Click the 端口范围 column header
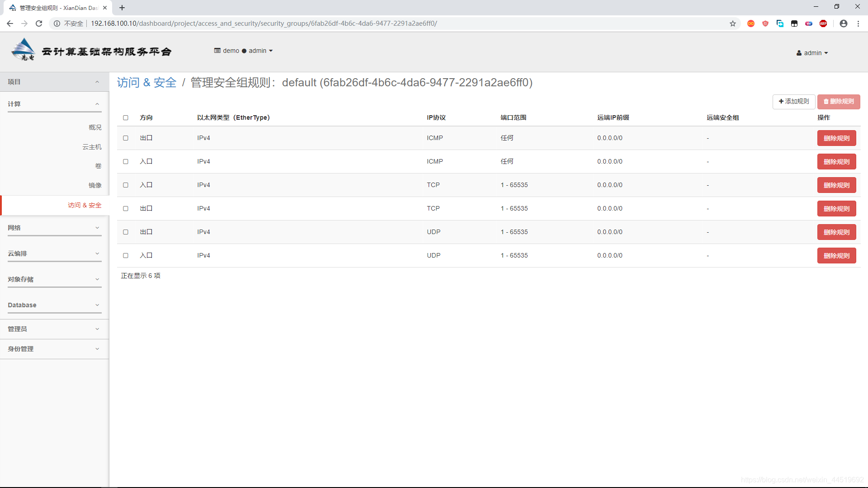Image resolution: width=868 pixels, height=488 pixels. click(x=513, y=117)
